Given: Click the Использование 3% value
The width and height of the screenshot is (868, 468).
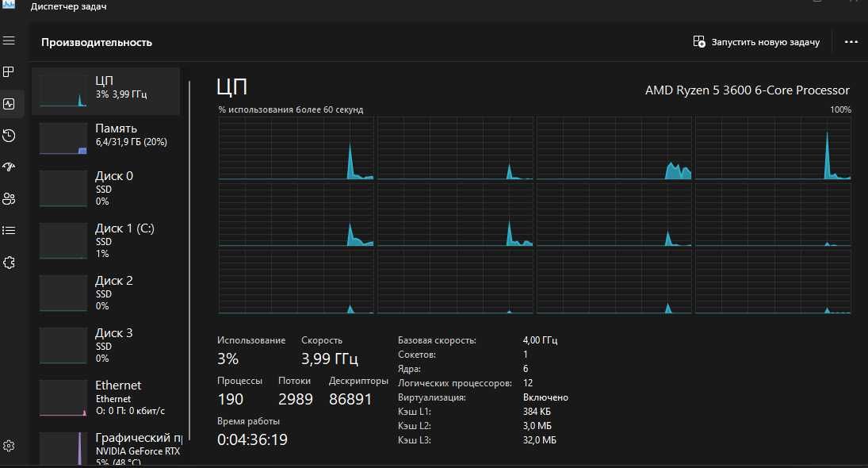Looking at the screenshot, I should [x=228, y=359].
